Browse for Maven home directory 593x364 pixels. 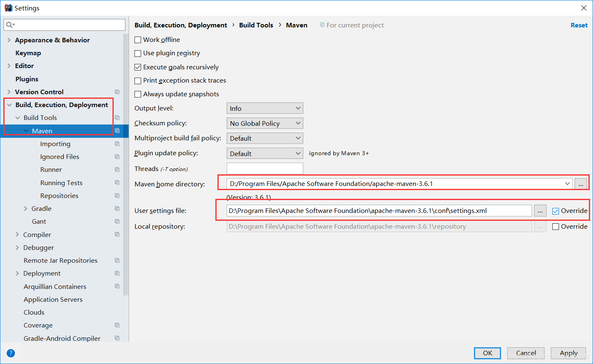click(581, 184)
